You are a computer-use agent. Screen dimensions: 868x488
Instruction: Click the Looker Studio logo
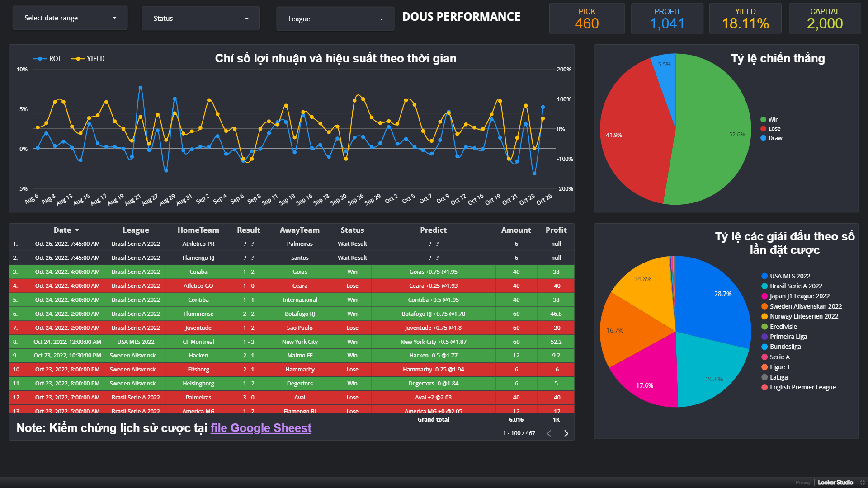pos(835,483)
